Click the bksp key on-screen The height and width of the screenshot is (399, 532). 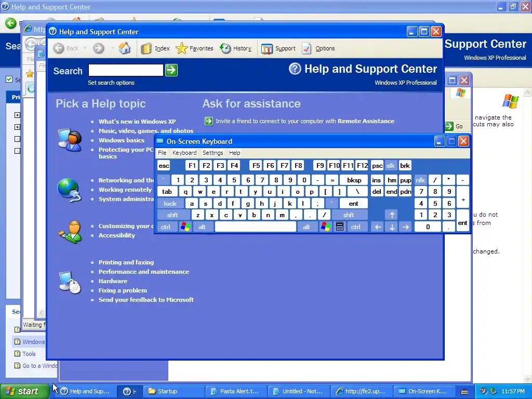[354, 180]
